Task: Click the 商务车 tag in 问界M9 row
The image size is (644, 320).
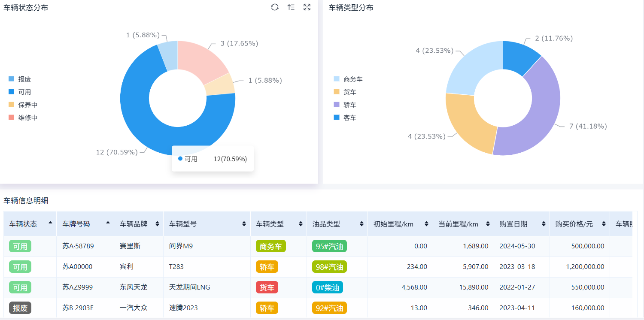Action: tap(270, 246)
